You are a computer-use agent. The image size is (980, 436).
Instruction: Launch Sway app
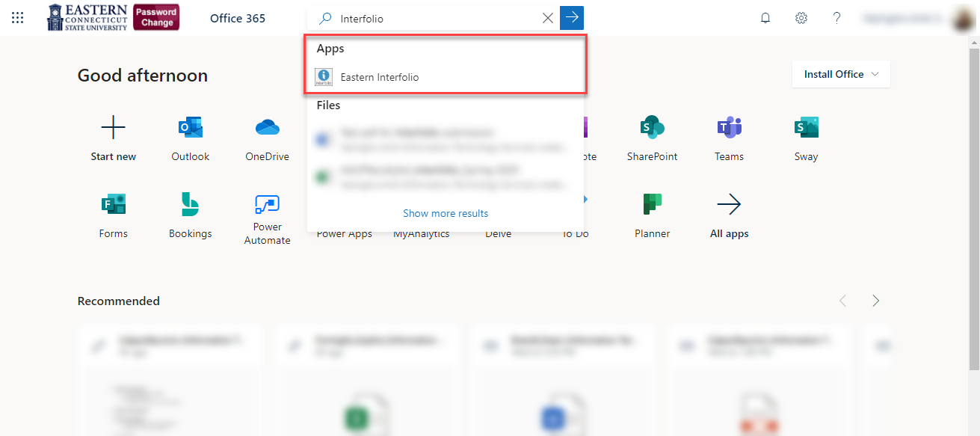click(x=806, y=138)
